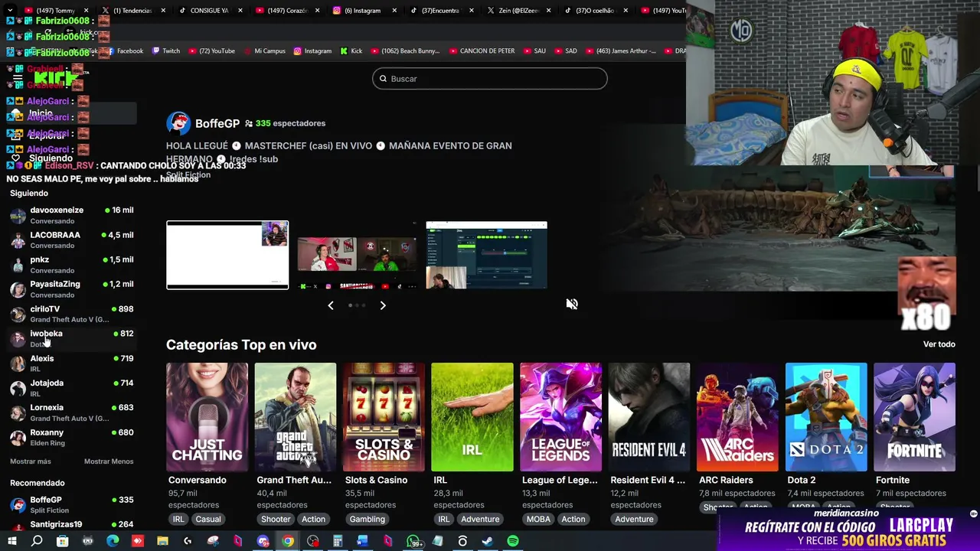The image size is (980, 551).
Task: Switch to the (1497) Corazón YouTube tab
Action: [x=287, y=11]
